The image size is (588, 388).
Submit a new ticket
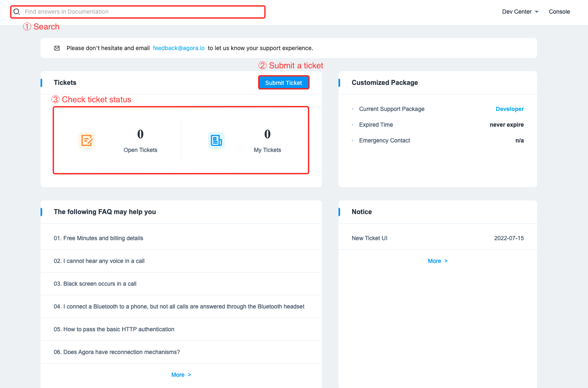pyautogui.click(x=283, y=82)
